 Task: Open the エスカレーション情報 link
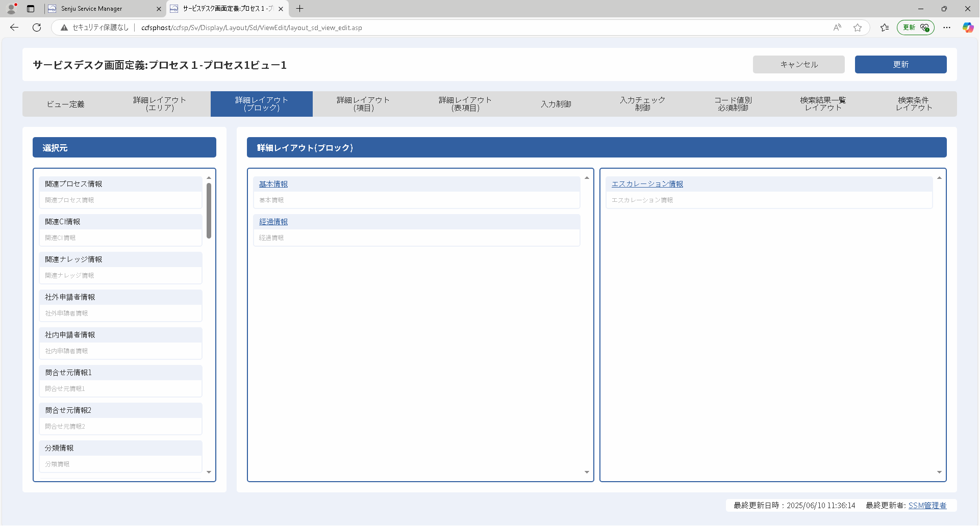click(x=647, y=184)
